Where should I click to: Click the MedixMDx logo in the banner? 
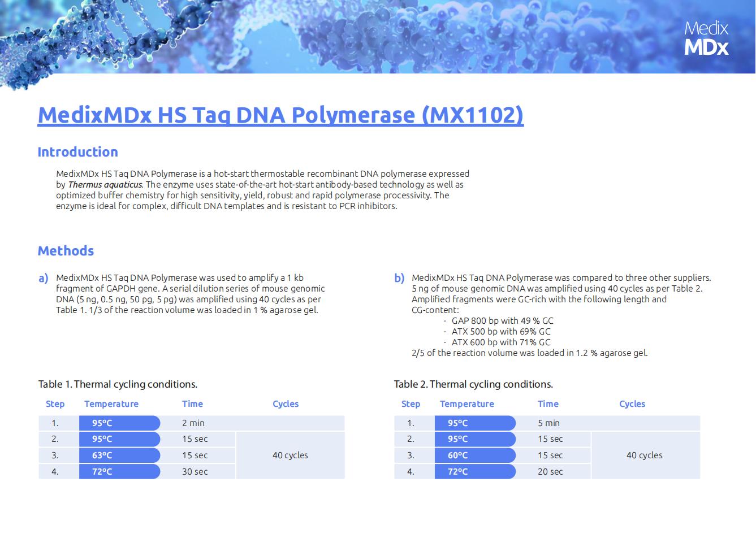pyautogui.click(x=706, y=38)
